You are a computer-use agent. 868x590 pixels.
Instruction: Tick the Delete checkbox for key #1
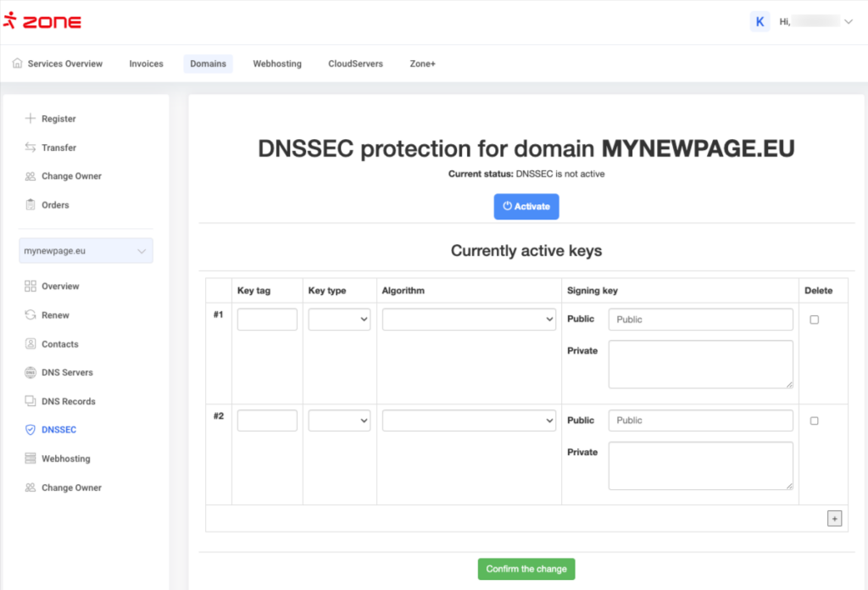click(815, 320)
